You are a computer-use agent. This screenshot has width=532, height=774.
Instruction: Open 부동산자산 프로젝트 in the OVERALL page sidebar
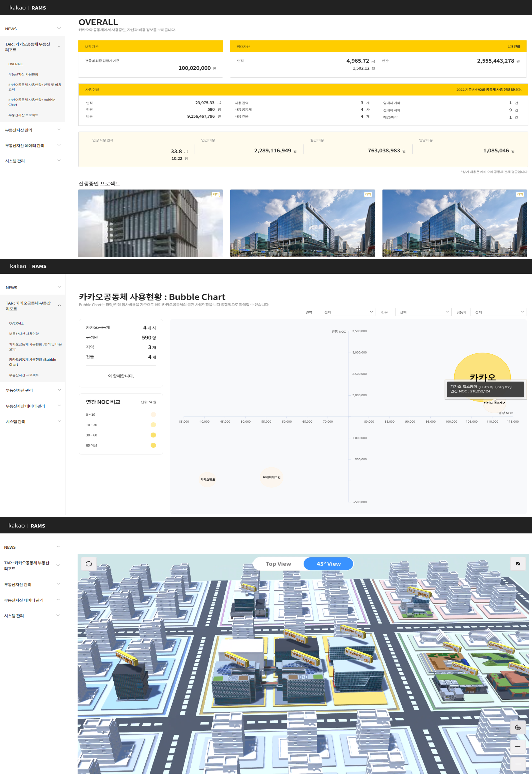(23, 115)
